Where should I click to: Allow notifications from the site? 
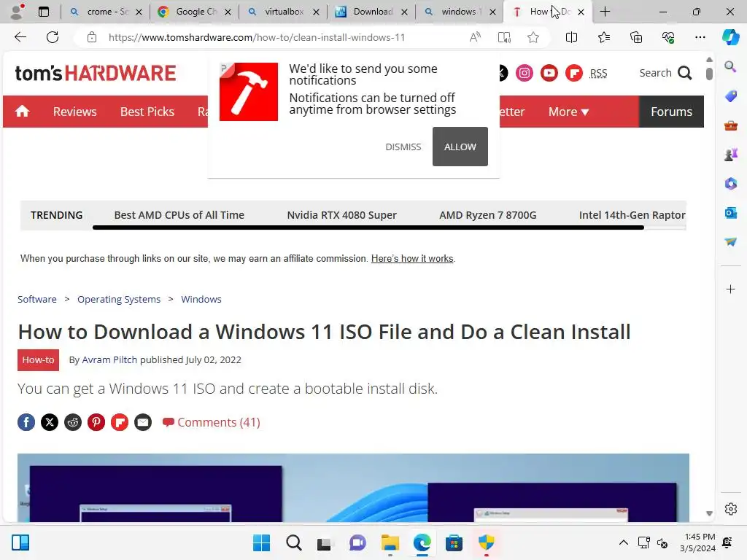pos(460,147)
